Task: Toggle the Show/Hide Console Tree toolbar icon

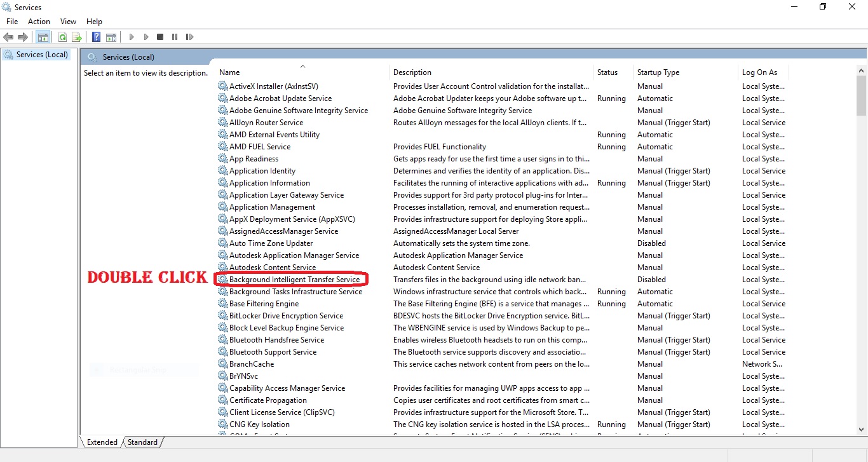Action: [x=43, y=37]
